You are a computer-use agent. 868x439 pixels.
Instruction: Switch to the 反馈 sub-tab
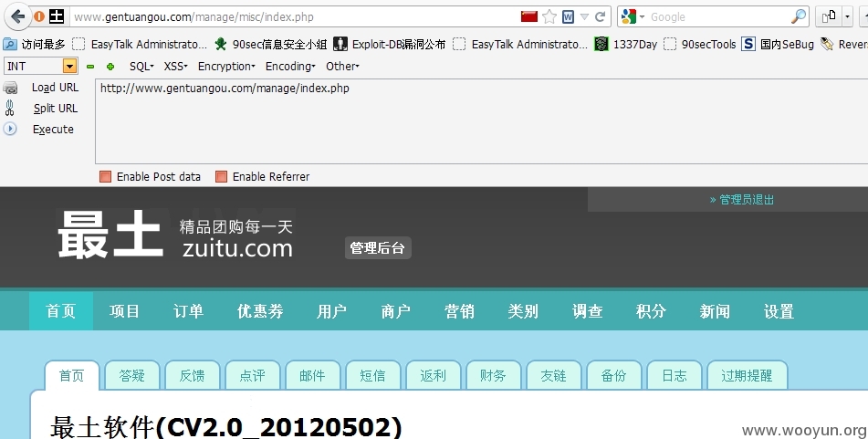[192, 375]
